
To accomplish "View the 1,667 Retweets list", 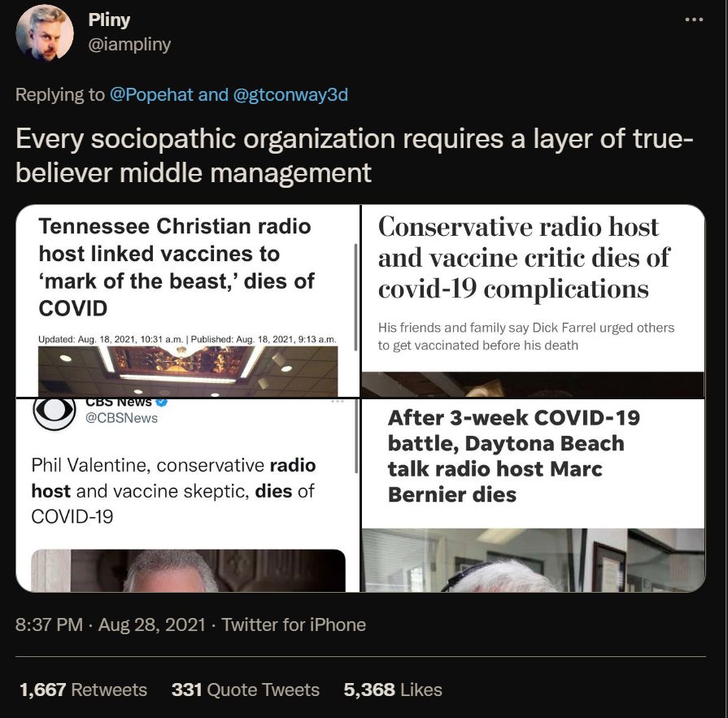I will coord(84,690).
